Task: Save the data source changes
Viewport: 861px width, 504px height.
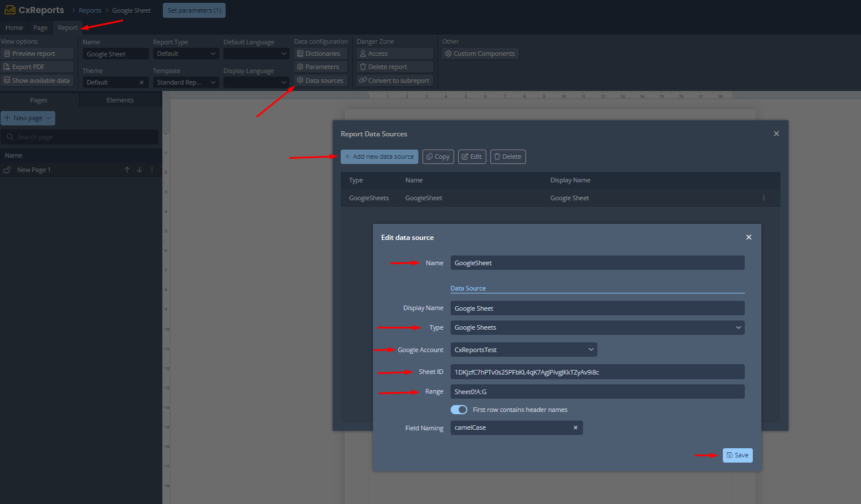Action: point(737,455)
